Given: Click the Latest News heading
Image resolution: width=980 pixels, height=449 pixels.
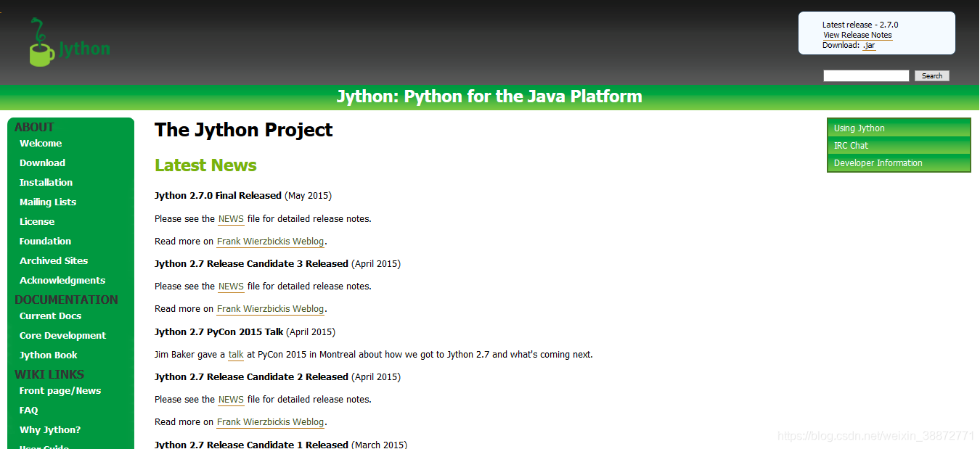Looking at the screenshot, I should pos(205,165).
